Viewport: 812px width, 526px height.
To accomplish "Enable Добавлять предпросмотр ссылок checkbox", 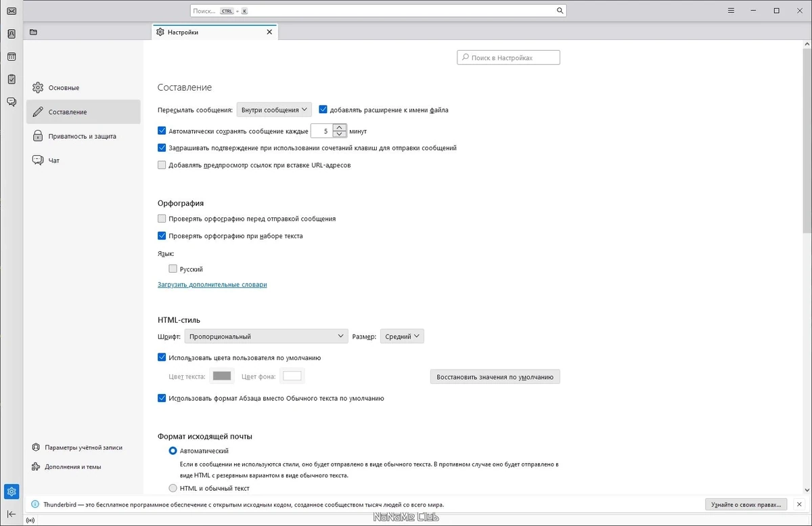I will [x=162, y=165].
